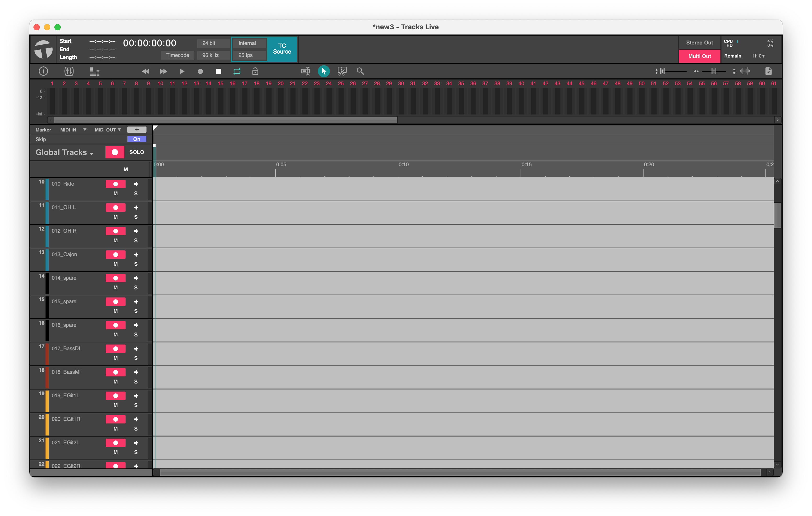Click the fast forward transport icon
The height and width of the screenshot is (516, 812).
163,71
